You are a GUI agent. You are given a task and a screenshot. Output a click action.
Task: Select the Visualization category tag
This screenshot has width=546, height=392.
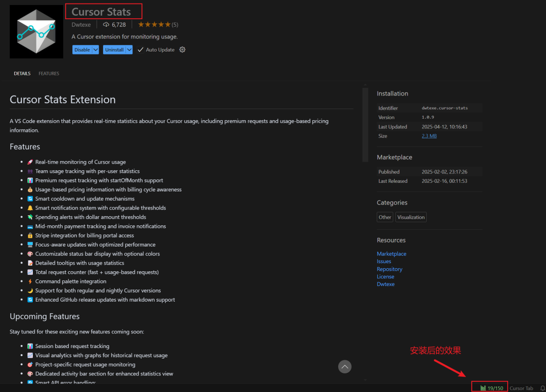pos(411,217)
